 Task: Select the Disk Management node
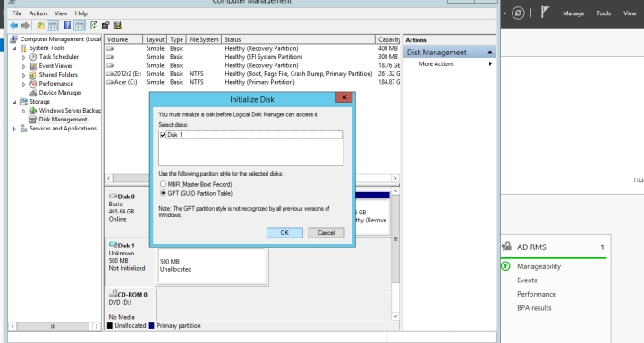click(63, 120)
